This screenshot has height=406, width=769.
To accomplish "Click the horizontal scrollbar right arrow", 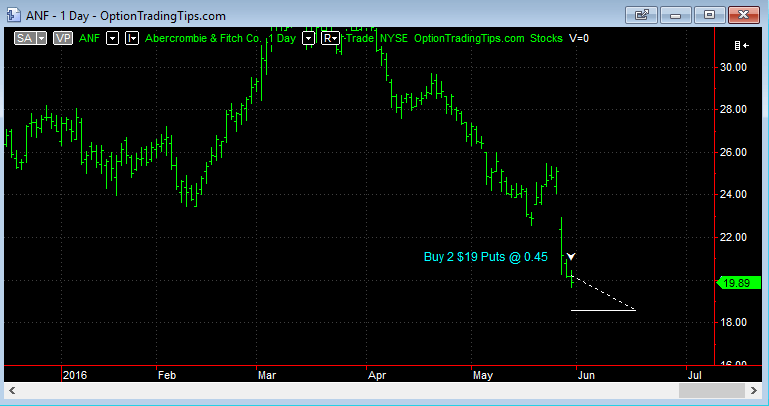I will (x=754, y=391).
